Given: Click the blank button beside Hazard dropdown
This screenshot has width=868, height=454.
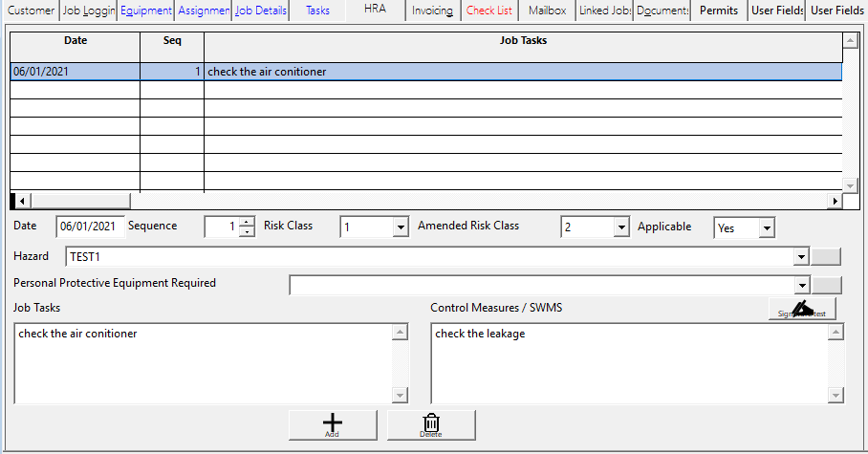Looking at the screenshot, I should (x=826, y=256).
